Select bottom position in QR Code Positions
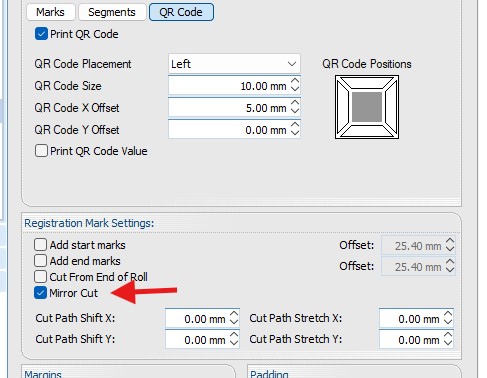The height and width of the screenshot is (378, 487). [367, 131]
